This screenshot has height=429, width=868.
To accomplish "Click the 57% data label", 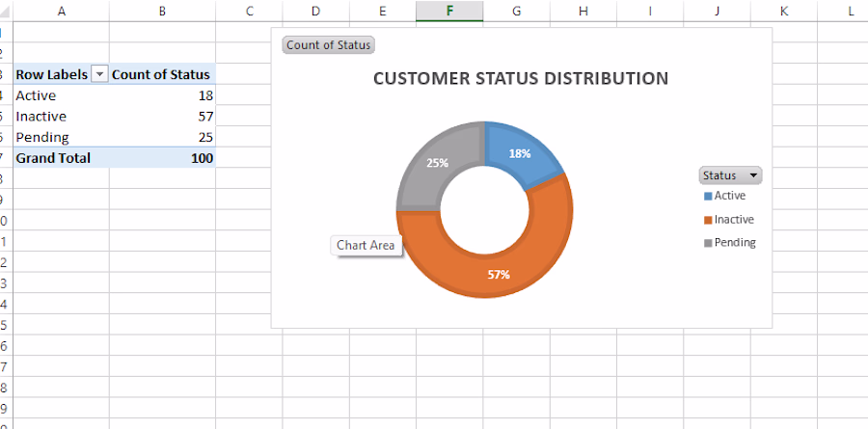I will [499, 275].
